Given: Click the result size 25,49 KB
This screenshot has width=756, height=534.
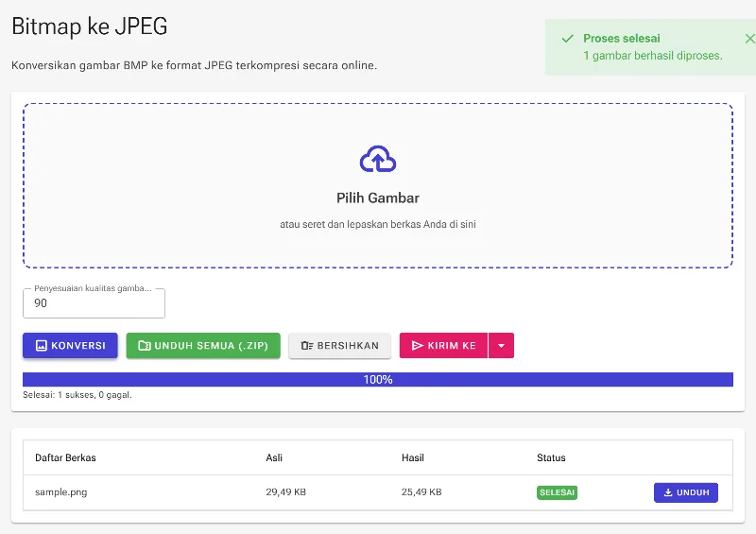Looking at the screenshot, I should [421, 492].
